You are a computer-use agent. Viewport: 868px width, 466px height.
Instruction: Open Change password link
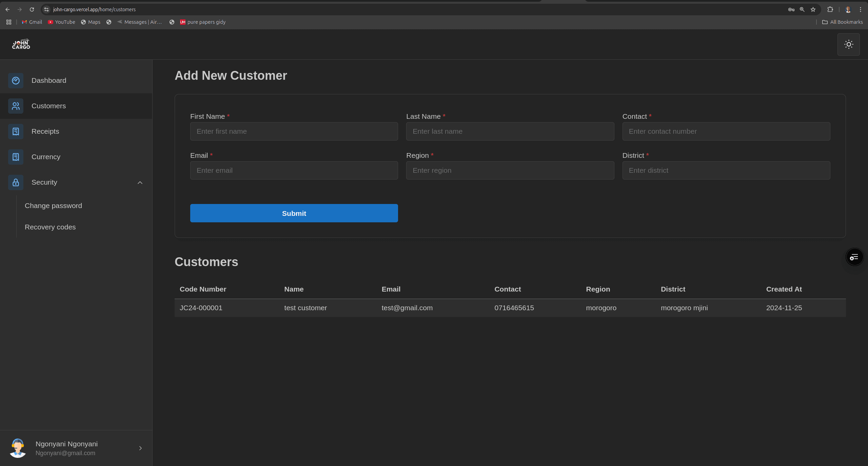tap(53, 205)
